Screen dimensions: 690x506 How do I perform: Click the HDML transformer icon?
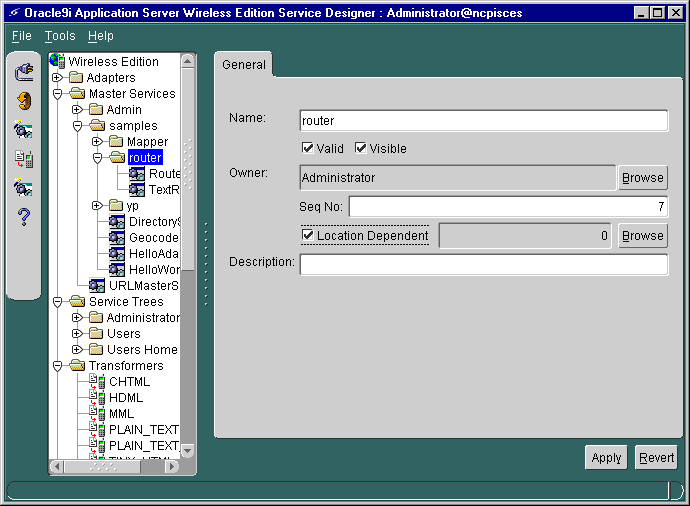pos(97,397)
